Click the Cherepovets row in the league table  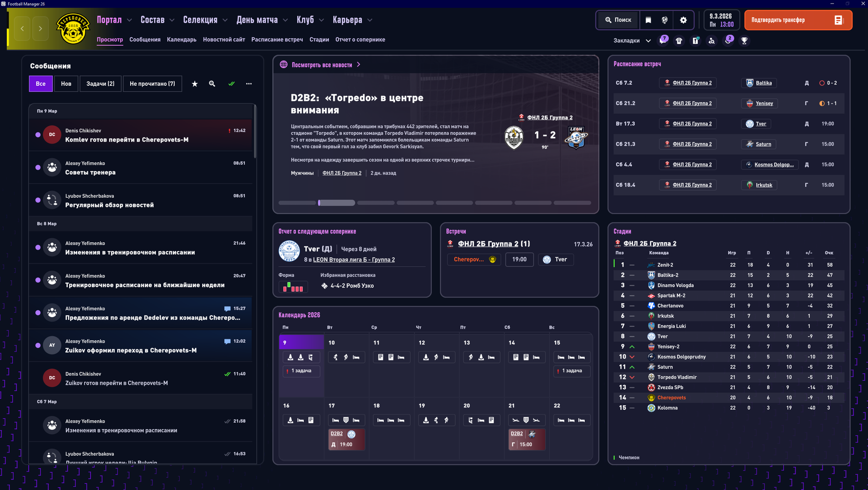729,398
